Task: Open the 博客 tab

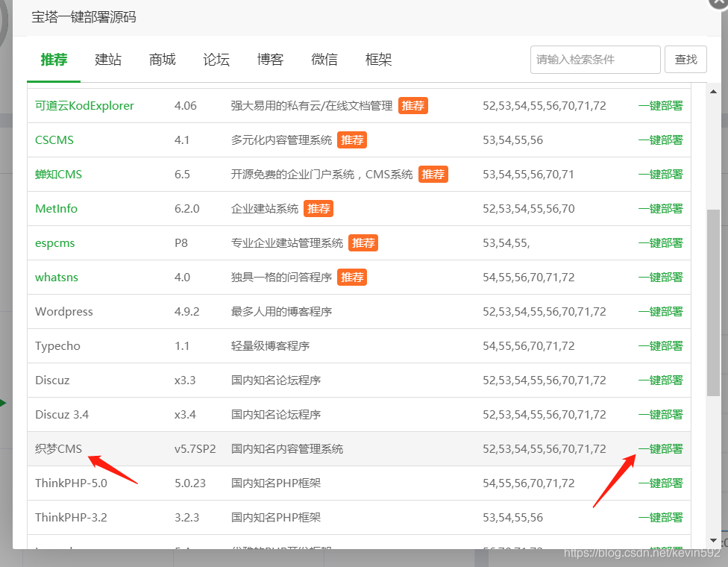Action: pyautogui.click(x=271, y=60)
